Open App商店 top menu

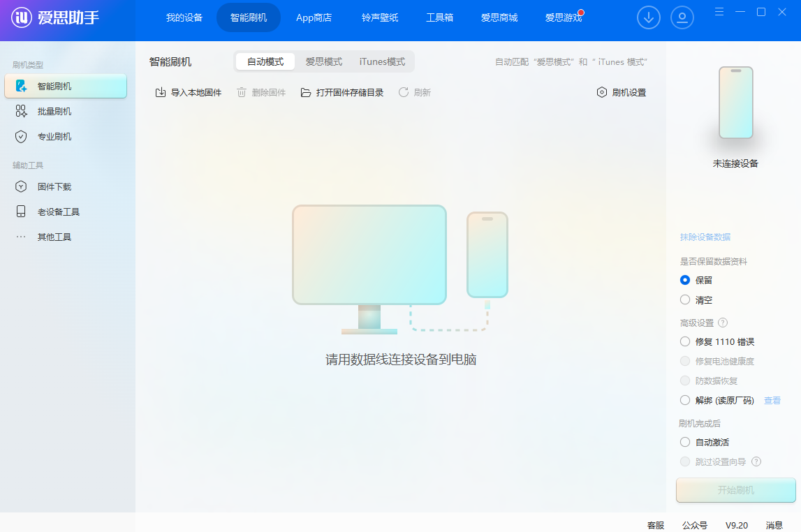pyautogui.click(x=314, y=18)
